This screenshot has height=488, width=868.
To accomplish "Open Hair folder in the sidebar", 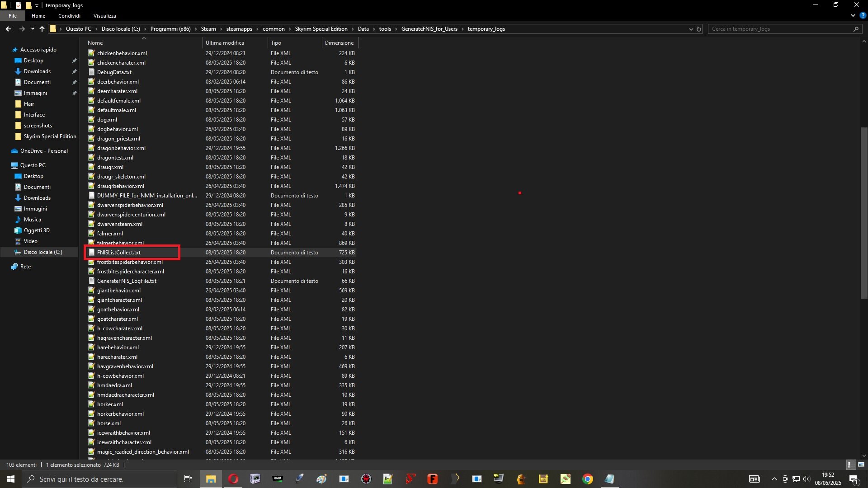I will pos(29,104).
